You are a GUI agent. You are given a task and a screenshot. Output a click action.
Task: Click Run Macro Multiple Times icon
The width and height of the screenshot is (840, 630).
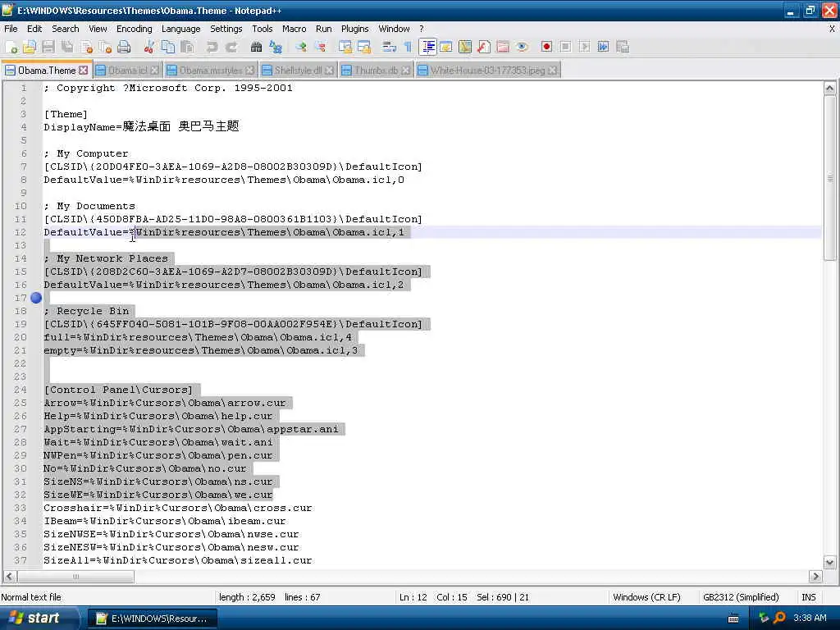603,47
